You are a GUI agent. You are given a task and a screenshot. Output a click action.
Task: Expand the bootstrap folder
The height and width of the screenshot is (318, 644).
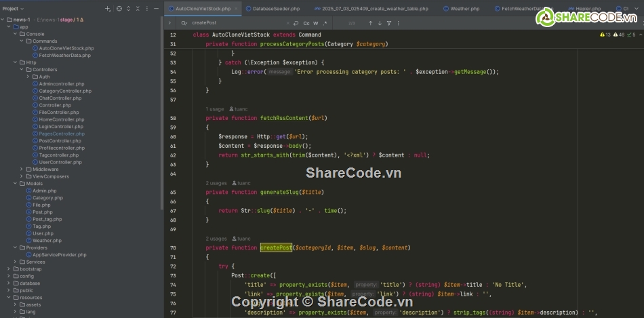(9, 269)
